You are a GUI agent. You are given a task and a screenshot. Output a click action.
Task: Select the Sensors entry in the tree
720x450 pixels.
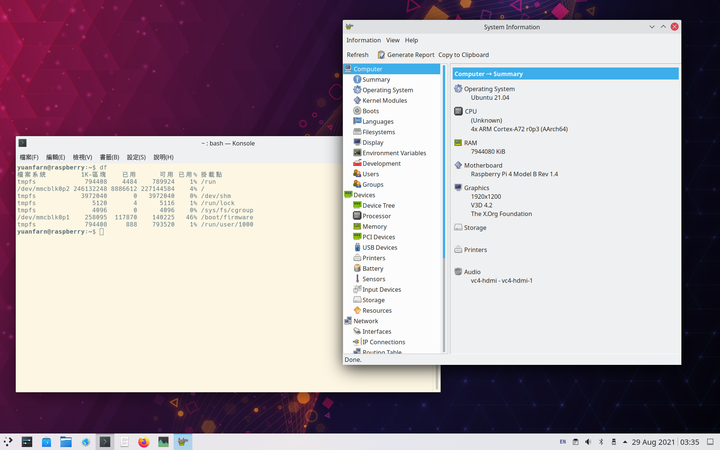373,279
